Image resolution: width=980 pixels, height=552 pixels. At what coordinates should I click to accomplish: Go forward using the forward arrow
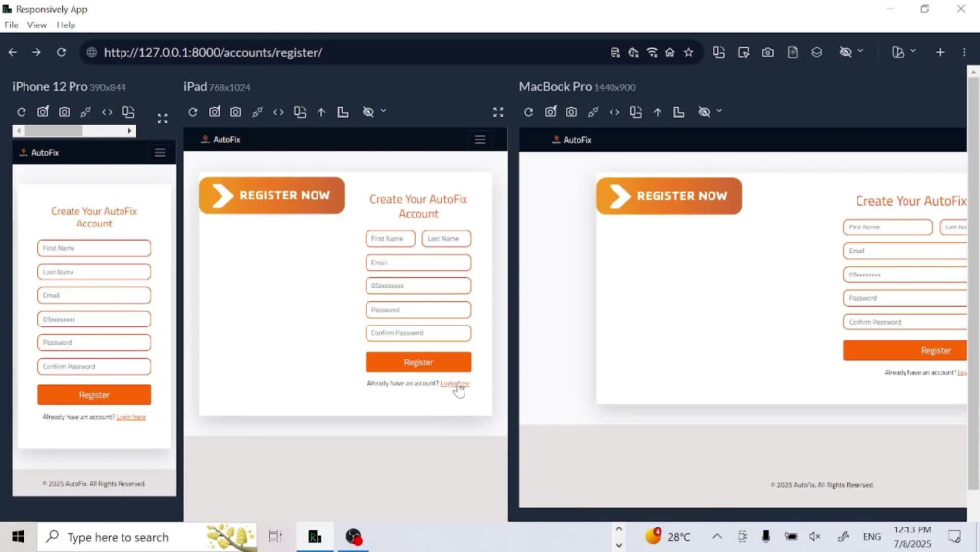(x=36, y=53)
